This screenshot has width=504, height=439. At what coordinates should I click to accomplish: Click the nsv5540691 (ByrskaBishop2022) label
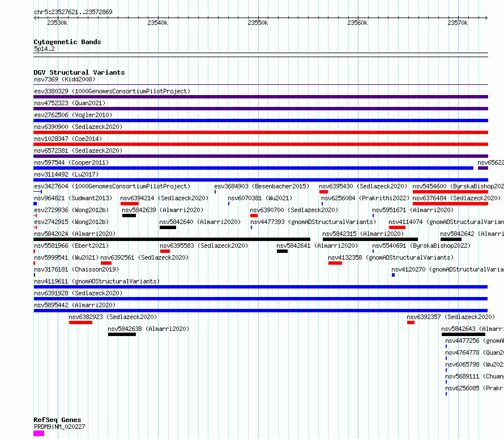point(421,246)
